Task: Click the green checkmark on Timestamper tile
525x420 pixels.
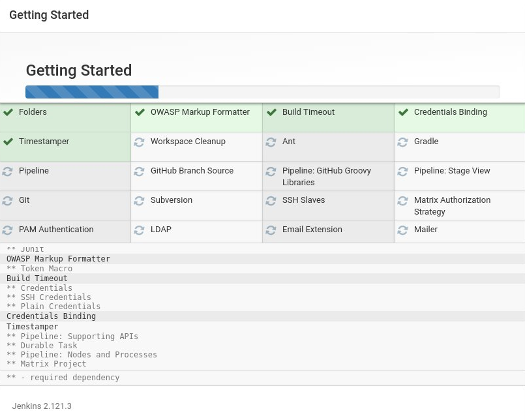Action: click(8, 142)
